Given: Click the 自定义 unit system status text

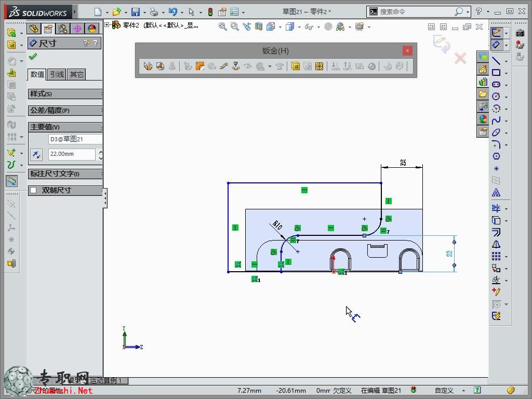Looking at the screenshot, I should 444,391.
